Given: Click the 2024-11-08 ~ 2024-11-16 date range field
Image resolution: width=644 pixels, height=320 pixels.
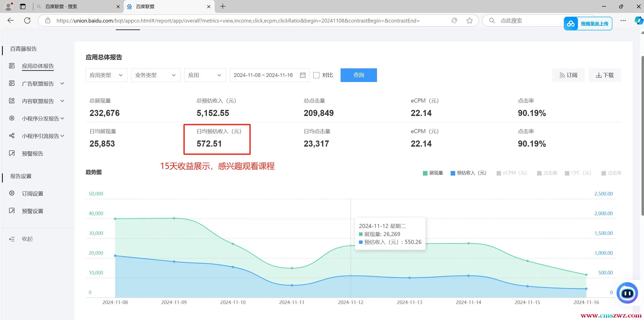Looking at the screenshot, I should [x=270, y=75].
